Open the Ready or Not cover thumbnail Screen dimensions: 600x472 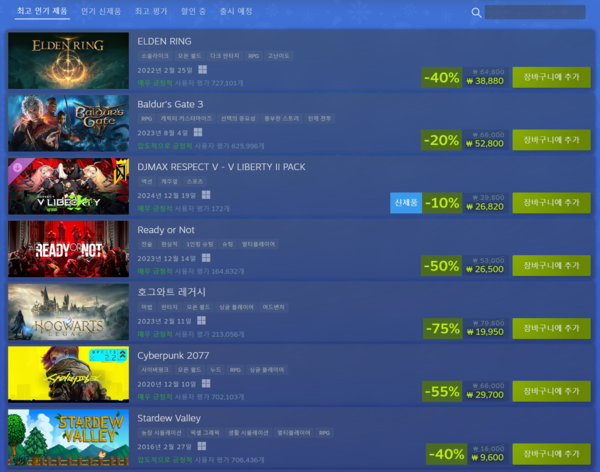tap(68, 249)
